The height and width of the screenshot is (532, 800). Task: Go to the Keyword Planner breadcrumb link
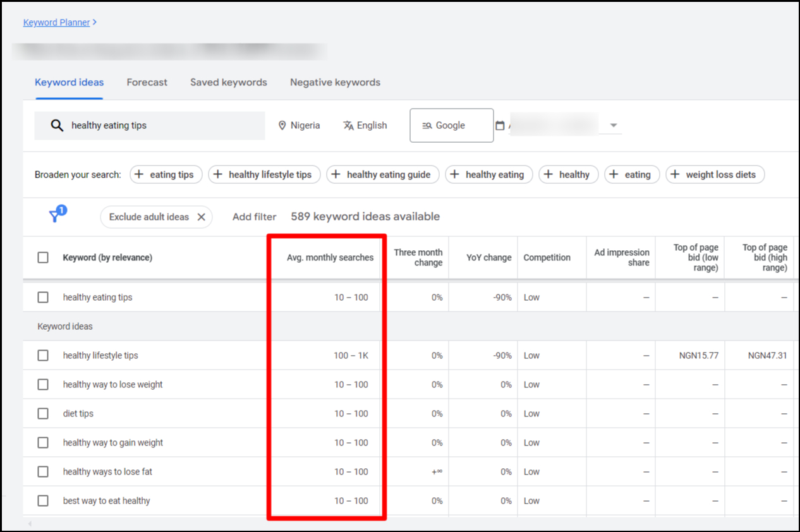coord(56,22)
